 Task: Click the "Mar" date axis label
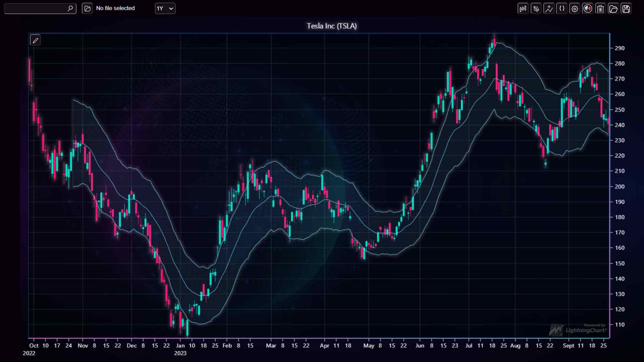(x=271, y=346)
